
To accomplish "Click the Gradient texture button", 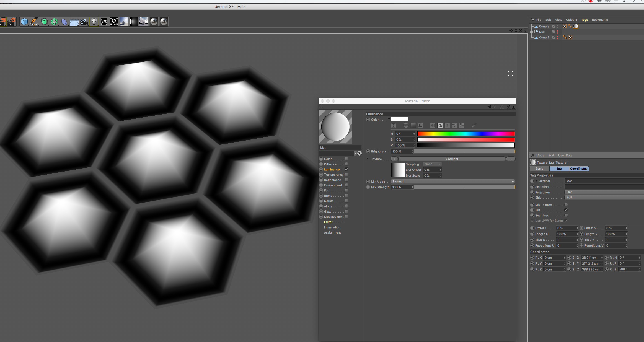I will [452, 159].
